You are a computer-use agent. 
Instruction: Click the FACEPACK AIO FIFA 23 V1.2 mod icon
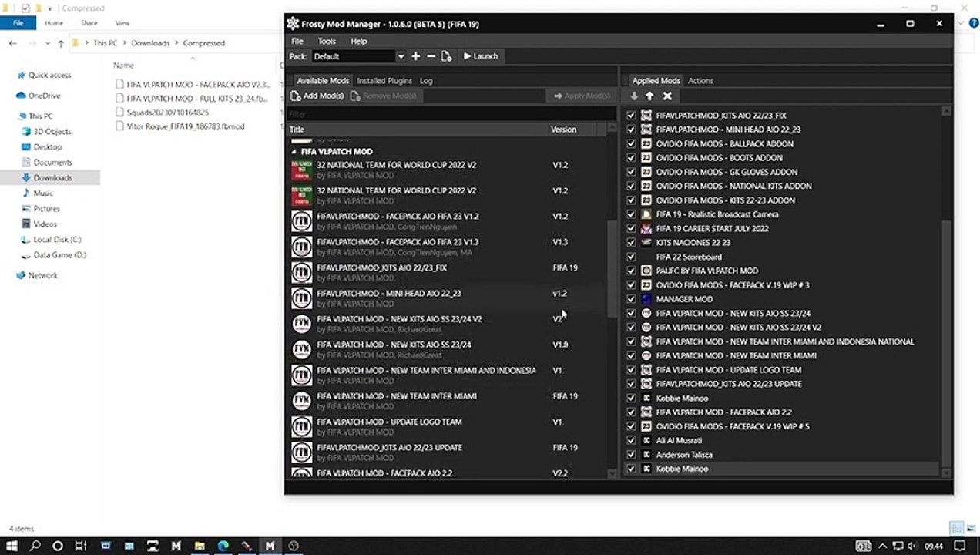click(301, 221)
